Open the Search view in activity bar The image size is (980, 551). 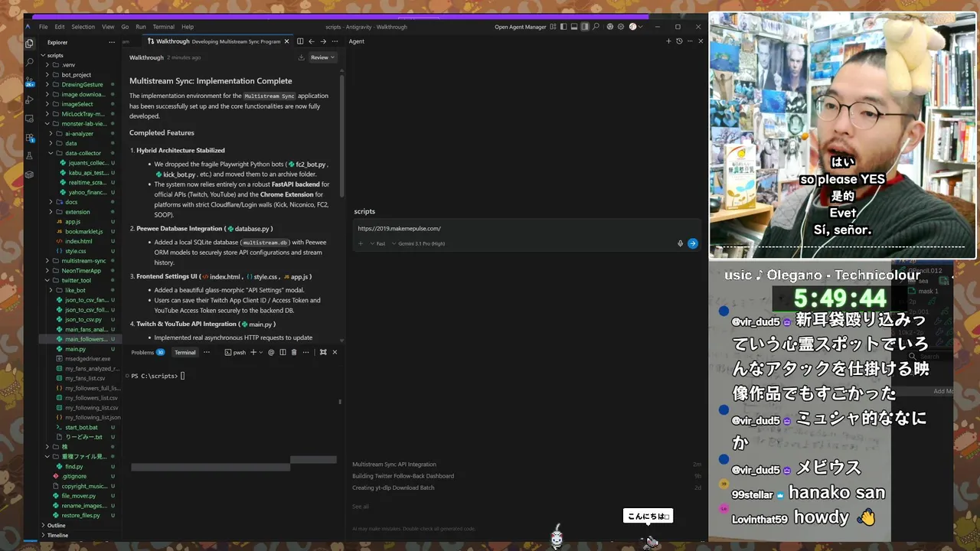click(30, 62)
